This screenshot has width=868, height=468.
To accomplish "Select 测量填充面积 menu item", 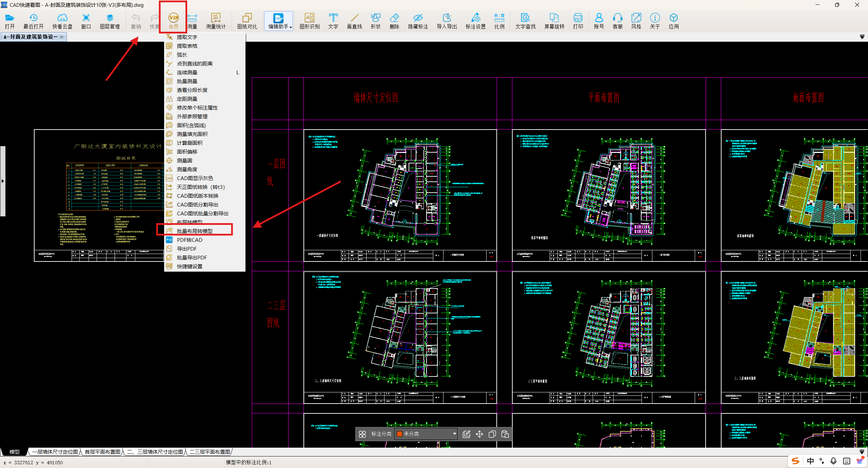I will coord(205,134).
